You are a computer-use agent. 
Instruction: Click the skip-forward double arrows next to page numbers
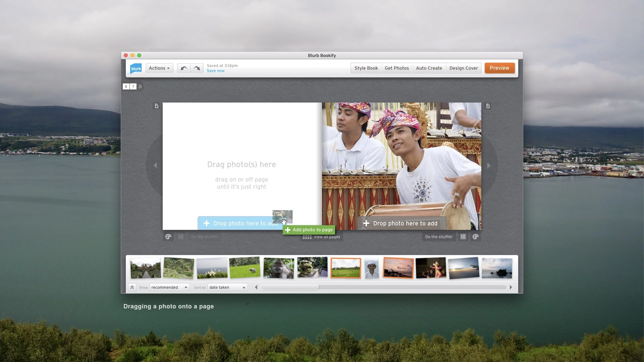tap(140, 86)
